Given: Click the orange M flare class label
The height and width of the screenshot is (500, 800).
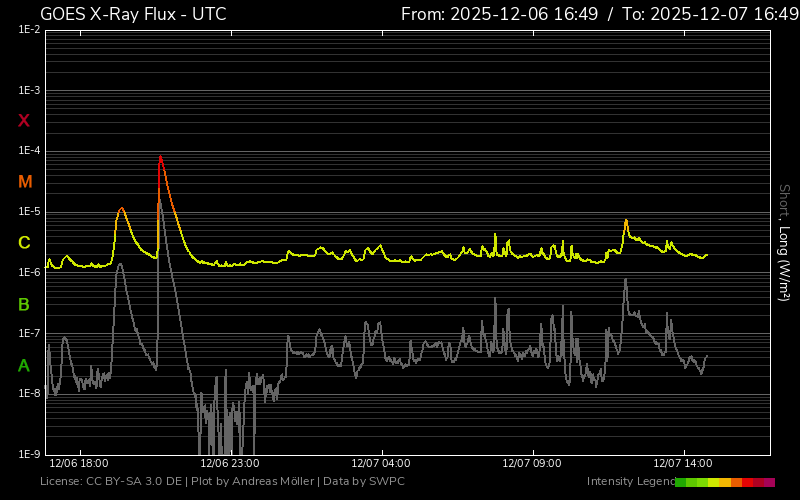Looking at the screenshot, I should coord(25,182).
